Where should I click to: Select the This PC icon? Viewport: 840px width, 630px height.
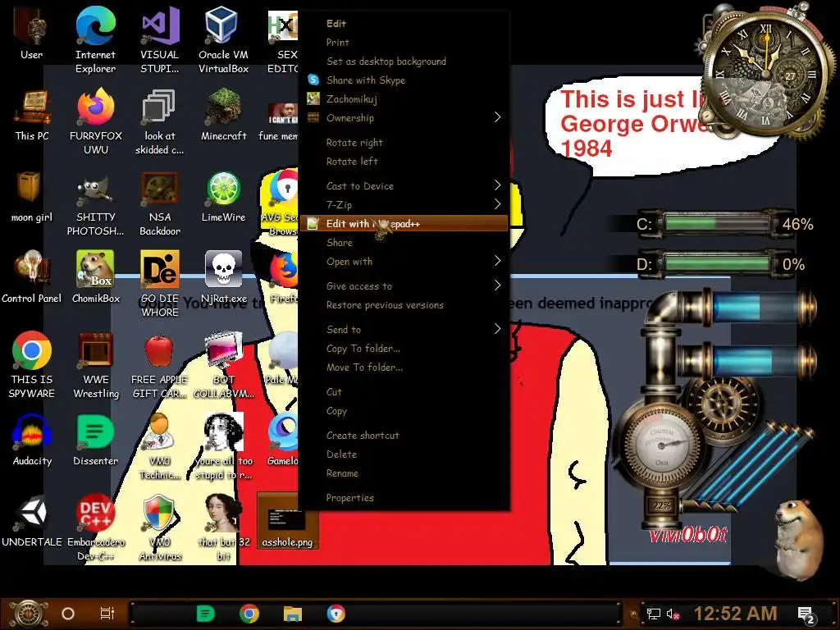(32, 114)
